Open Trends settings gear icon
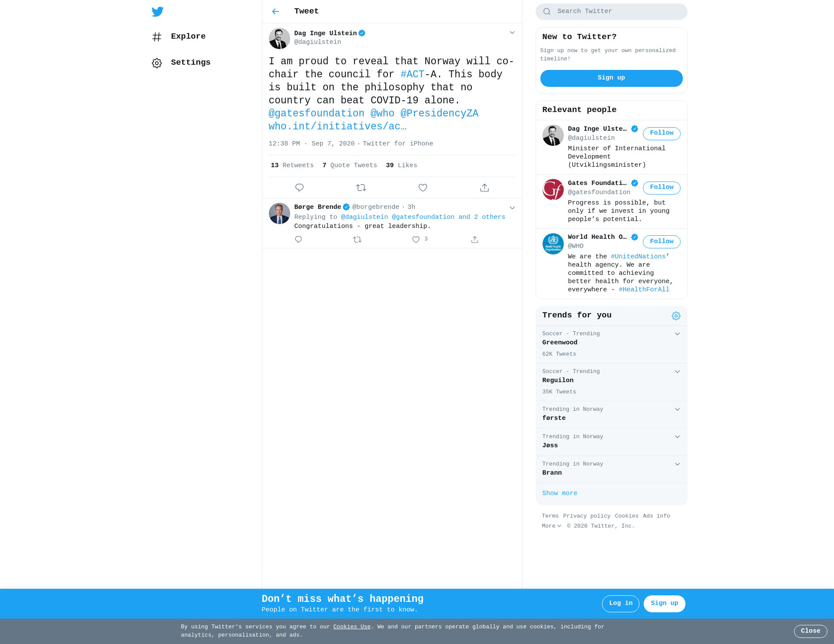Viewport: 834px width, 644px height. pos(676,316)
